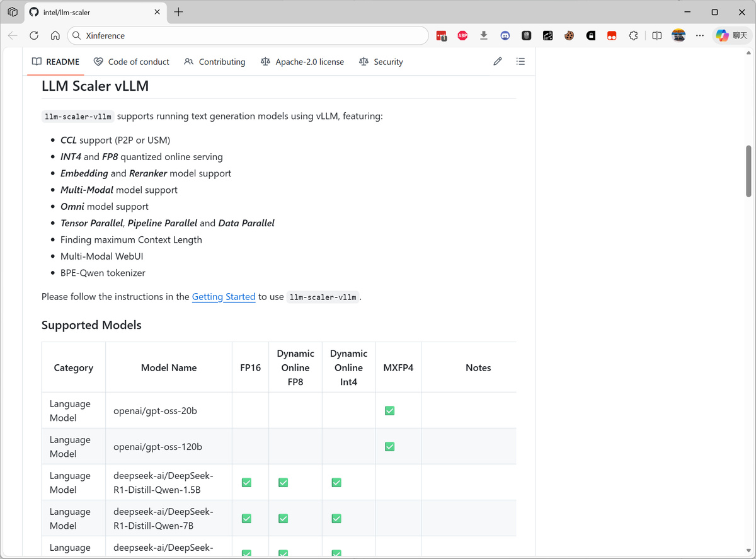Screen dimensions: 756x559
Task: Open browser Settings and more menu
Action: point(700,36)
